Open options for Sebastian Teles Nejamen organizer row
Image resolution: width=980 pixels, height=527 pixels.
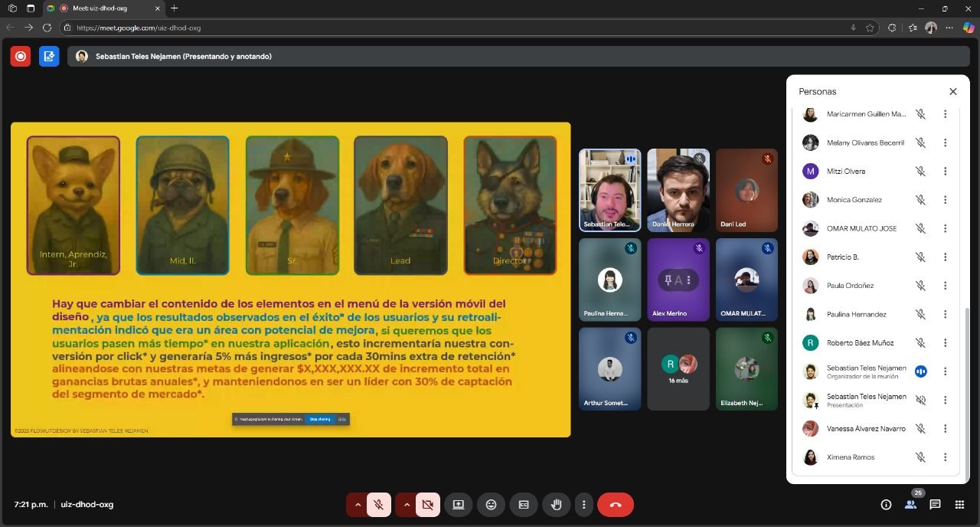point(946,372)
